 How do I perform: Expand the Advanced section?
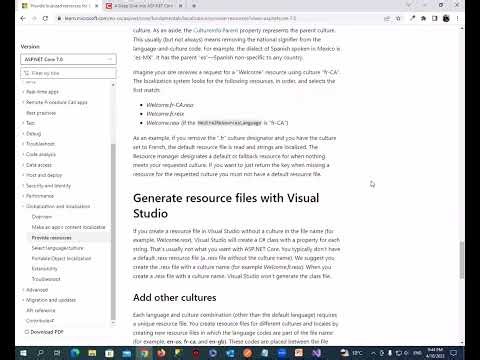pos(37,290)
